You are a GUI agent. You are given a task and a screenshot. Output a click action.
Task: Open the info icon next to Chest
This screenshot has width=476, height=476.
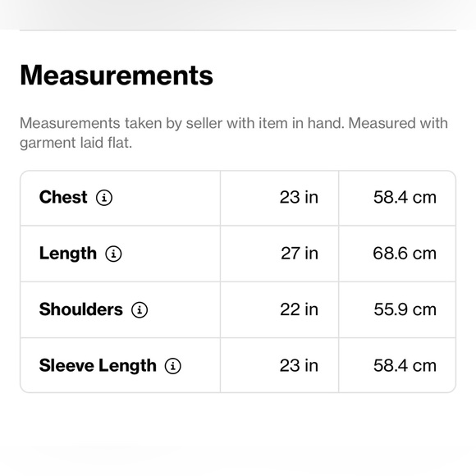tap(104, 198)
